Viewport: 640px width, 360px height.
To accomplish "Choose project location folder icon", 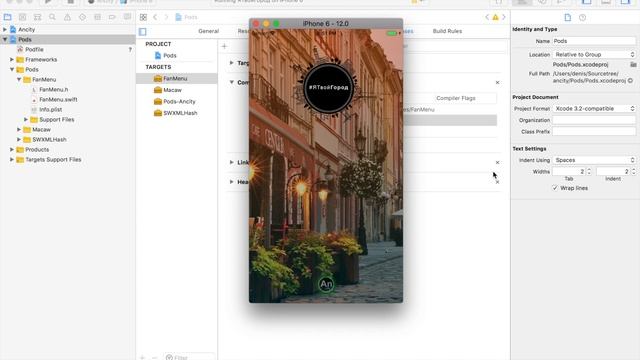I will (633, 64).
